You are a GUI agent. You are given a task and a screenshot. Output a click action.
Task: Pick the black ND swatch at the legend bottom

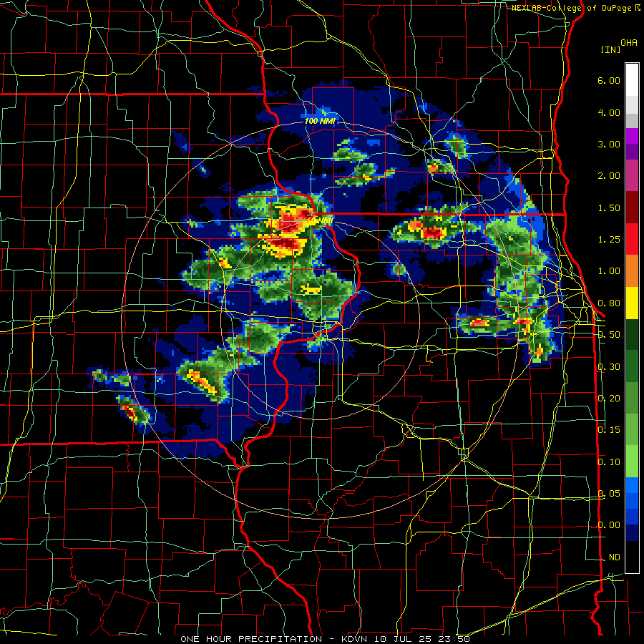632,557
